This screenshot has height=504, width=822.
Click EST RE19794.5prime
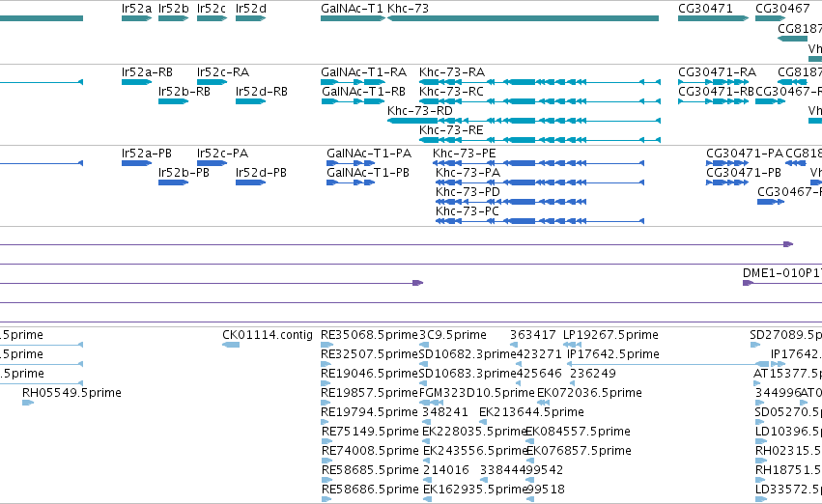pyautogui.click(x=326, y=422)
